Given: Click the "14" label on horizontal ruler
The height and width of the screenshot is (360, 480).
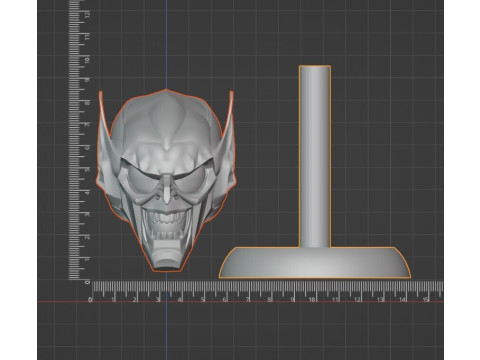Looking at the screenshot, I should [x=403, y=300].
